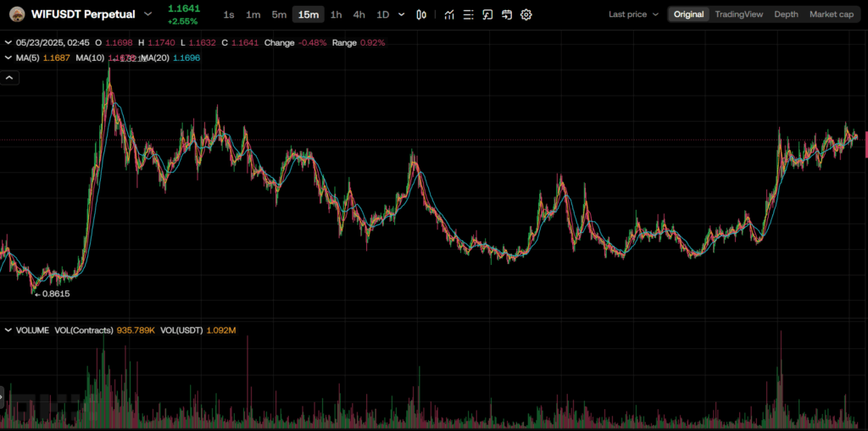Image resolution: width=868 pixels, height=431 pixels.
Task: Select the 1h timeframe
Action: (336, 15)
